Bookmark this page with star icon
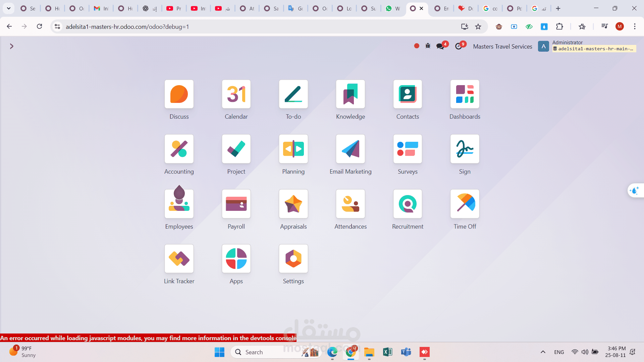Screen dimensions: 644x362 478,26
